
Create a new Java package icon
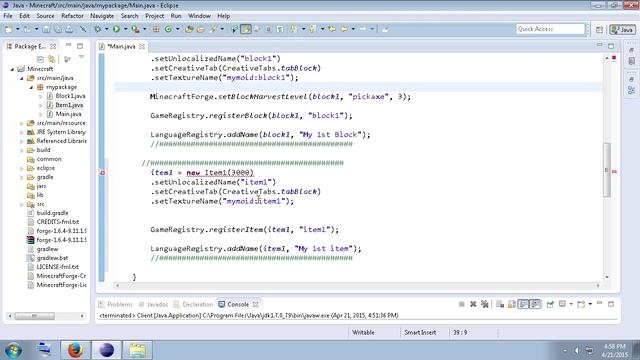[156, 29]
